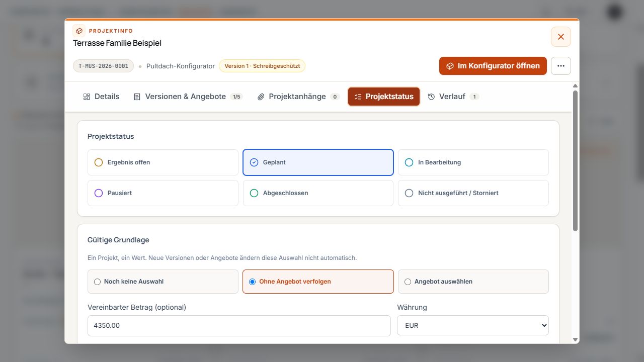Open the Währung EUR dropdown
Screen dimensions: 644x362
(x=473, y=325)
